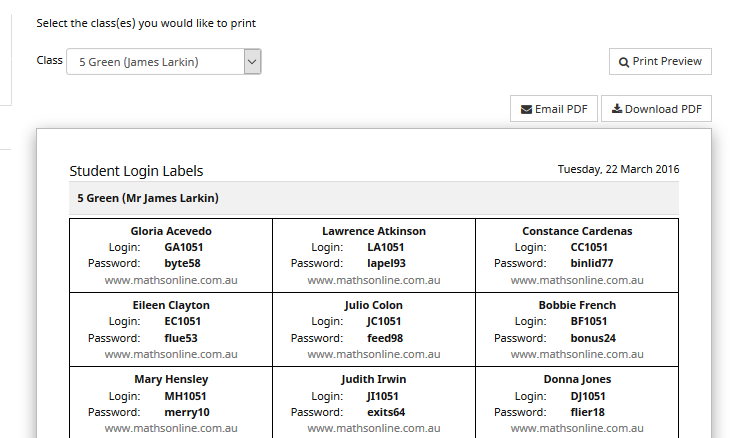The image size is (740, 438).
Task: Click Gloria Acevedo's mathsonline website link
Action: [171, 280]
